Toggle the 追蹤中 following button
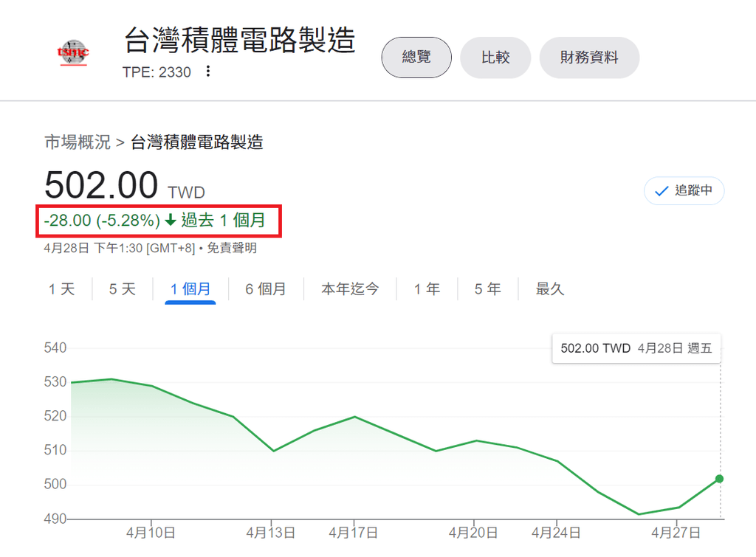The image size is (756, 557). tap(684, 191)
